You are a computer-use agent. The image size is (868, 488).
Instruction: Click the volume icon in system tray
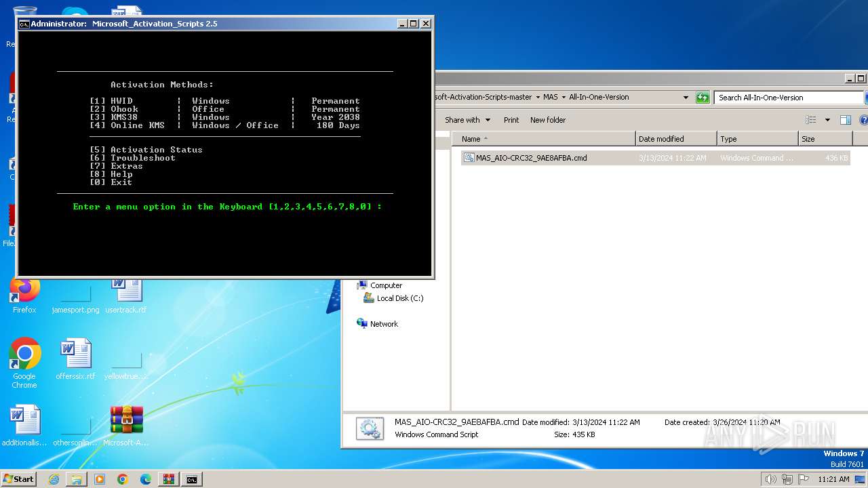click(771, 479)
